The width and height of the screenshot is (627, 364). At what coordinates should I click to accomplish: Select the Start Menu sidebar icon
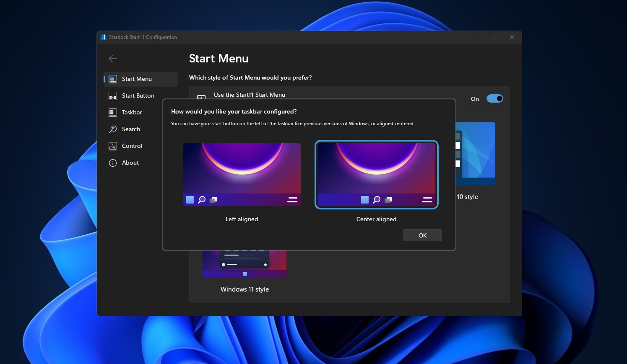(x=112, y=79)
